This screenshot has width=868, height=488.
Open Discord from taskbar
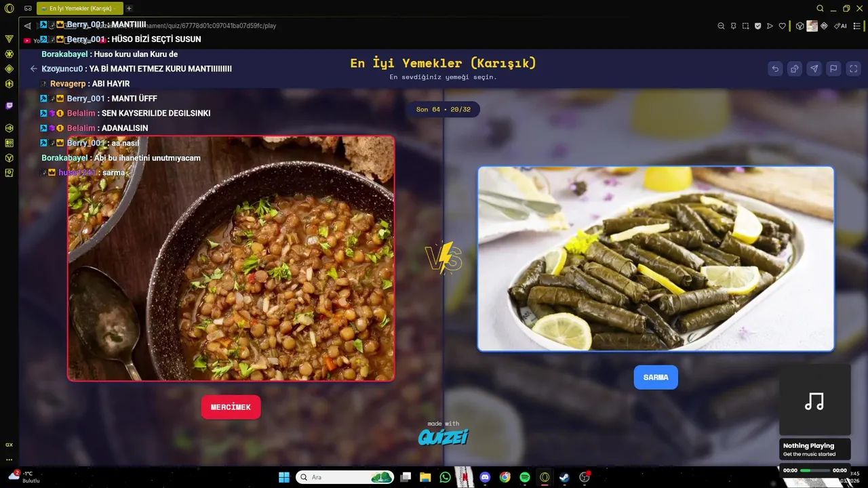pyautogui.click(x=485, y=477)
